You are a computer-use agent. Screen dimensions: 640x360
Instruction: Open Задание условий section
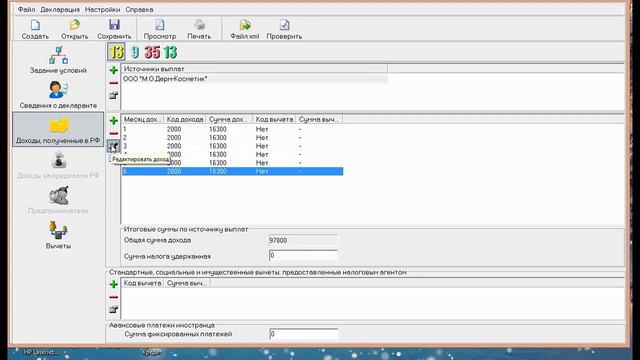(x=58, y=60)
